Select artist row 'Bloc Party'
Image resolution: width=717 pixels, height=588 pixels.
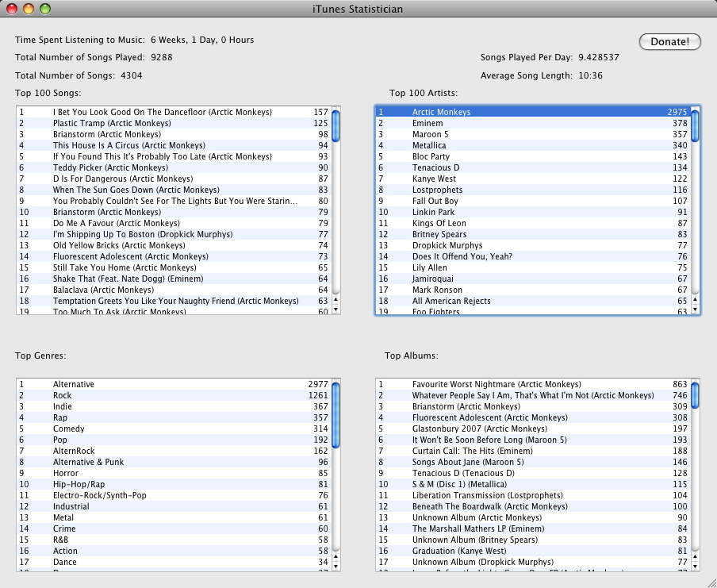533,156
